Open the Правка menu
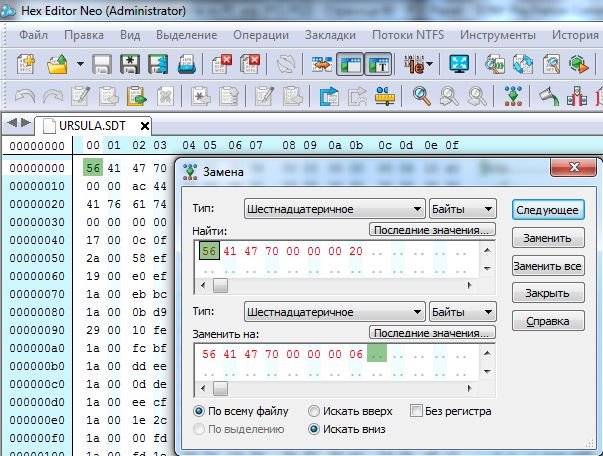This screenshot has height=456, width=603. coord(84,35)
